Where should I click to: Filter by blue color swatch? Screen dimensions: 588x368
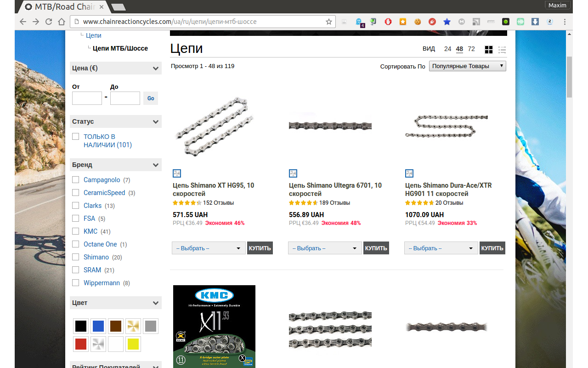point(98,327)
